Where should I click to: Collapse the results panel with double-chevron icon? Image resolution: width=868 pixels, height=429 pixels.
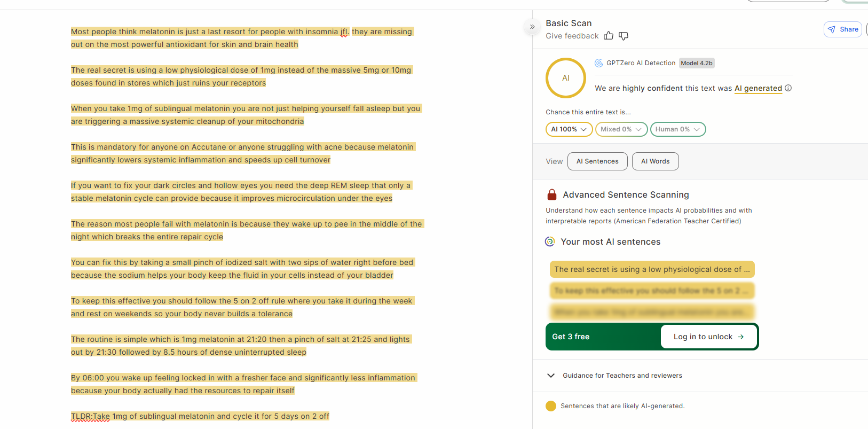tap(532, 27)
